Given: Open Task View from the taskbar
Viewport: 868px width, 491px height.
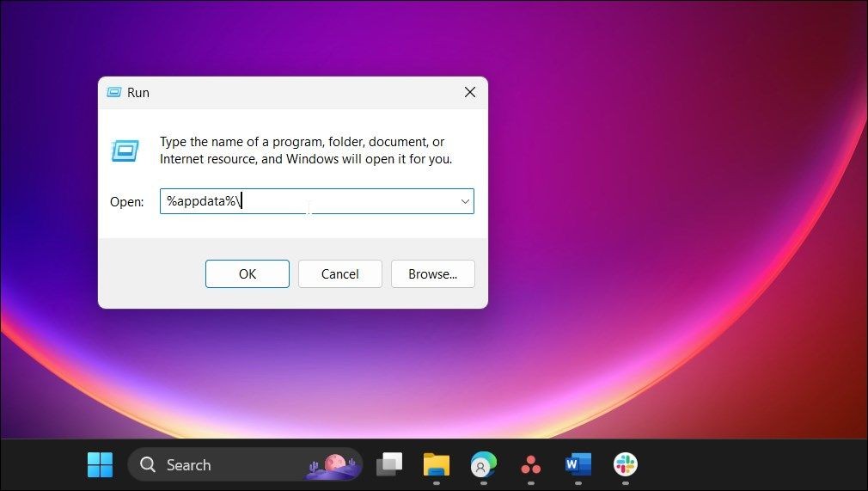Looking at the screenshot, I should (x=389, y=464).
